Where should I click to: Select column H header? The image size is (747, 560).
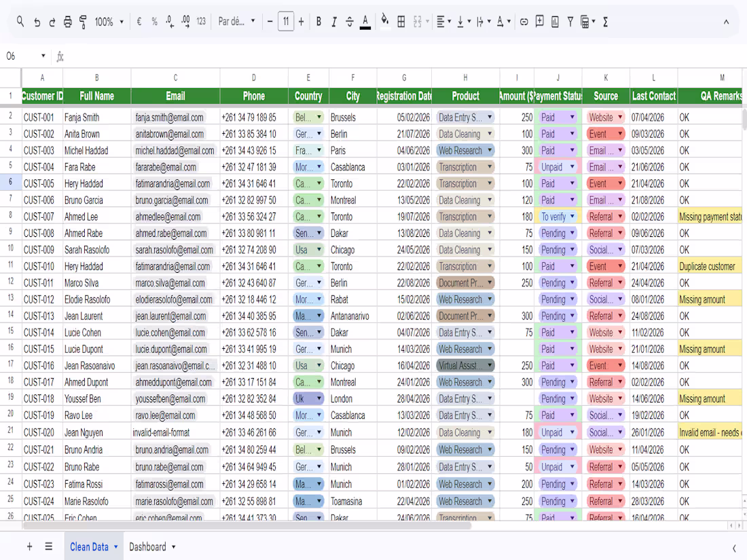(x=465, y=77)
